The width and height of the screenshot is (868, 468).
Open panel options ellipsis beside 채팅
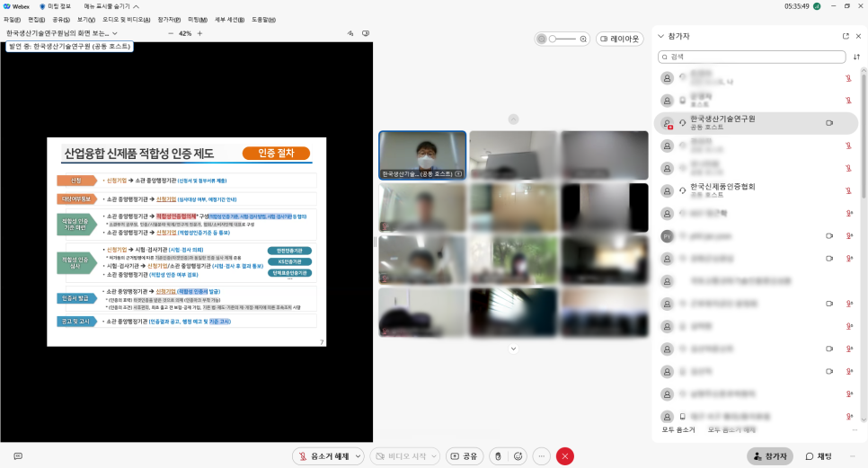coord(852,455)
